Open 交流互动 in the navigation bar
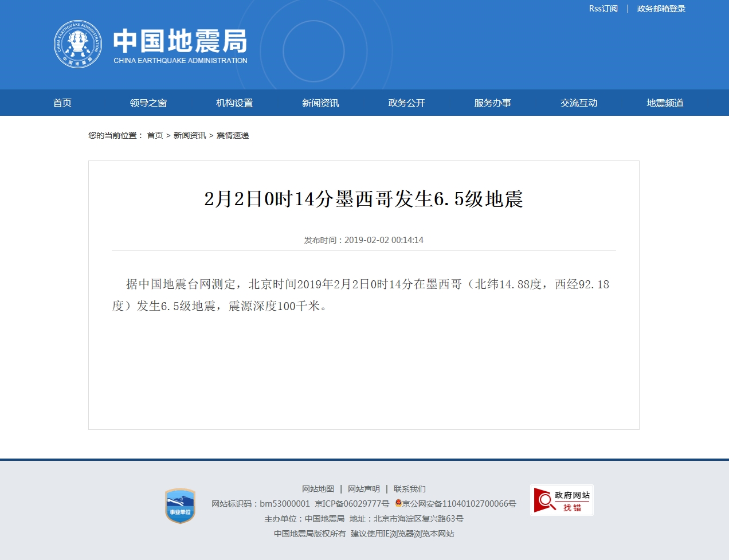 click(x=579, y=103)
